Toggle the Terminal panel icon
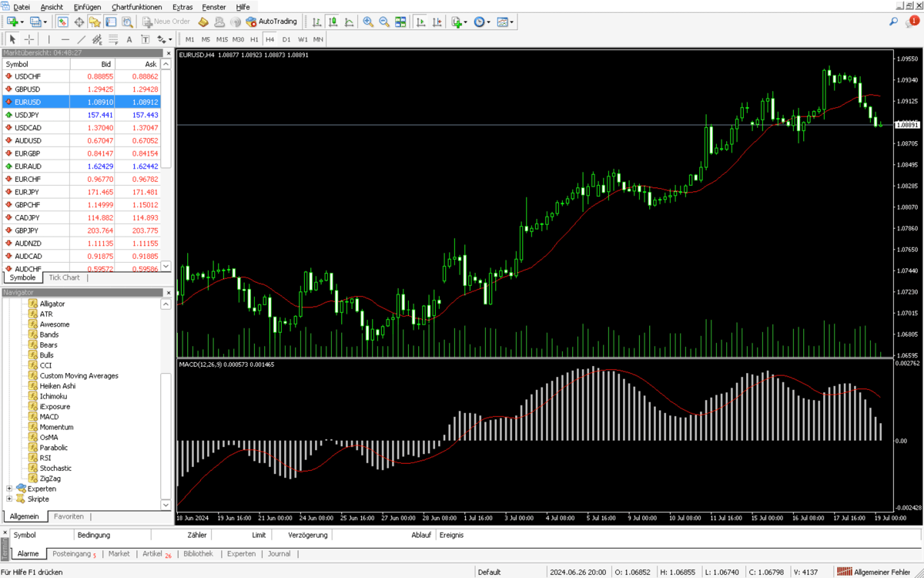This screenshot has width=924, height=578. (111, 22)
